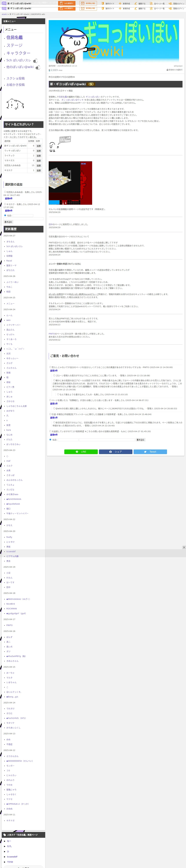
Task: Open the firefly link in the update history
Action: click(x=9, y=537)
